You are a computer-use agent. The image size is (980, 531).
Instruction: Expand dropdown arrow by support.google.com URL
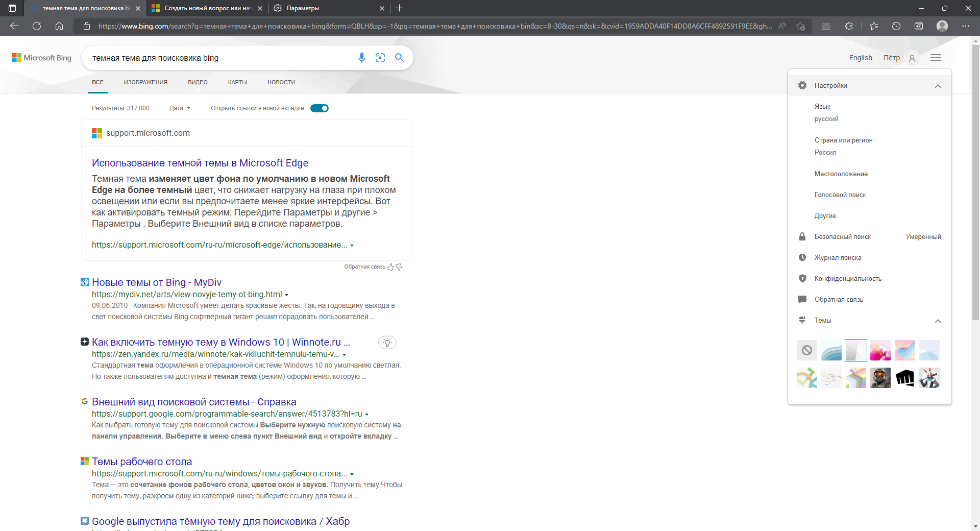point(366,415)
